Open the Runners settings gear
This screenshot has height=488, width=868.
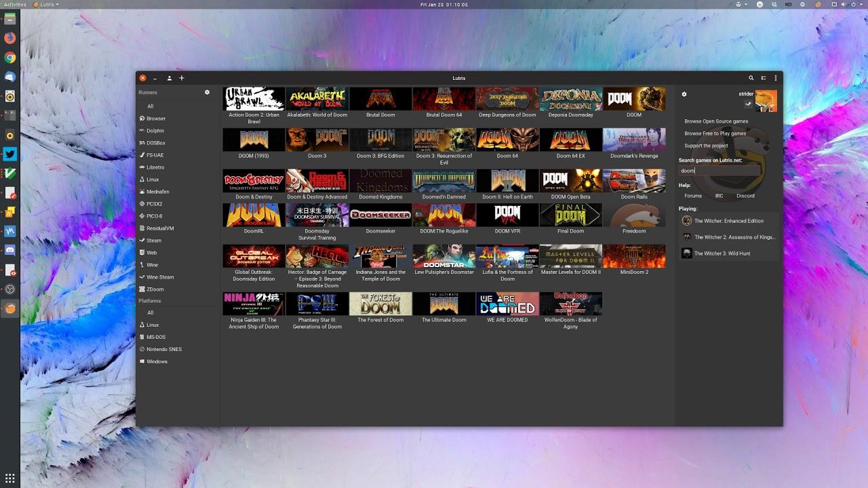(x=208, y=92)
